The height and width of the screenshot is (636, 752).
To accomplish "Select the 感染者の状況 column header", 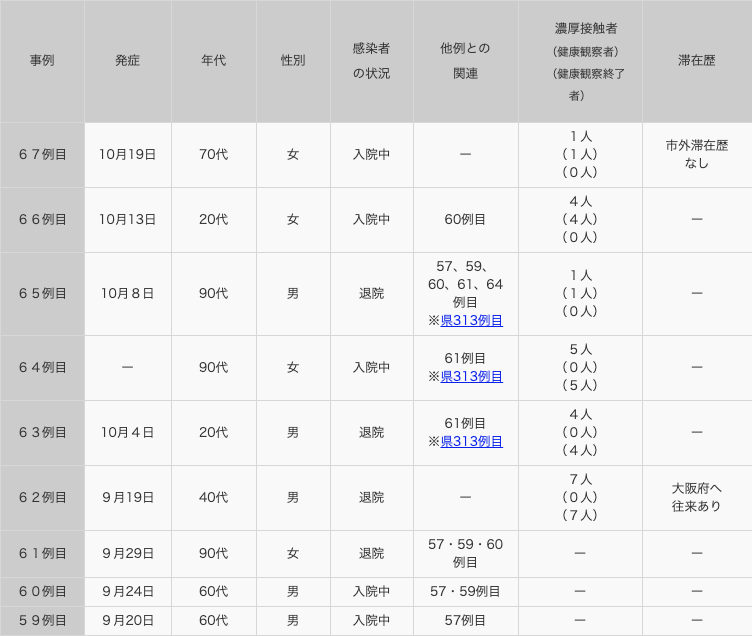I will (371, 61).
